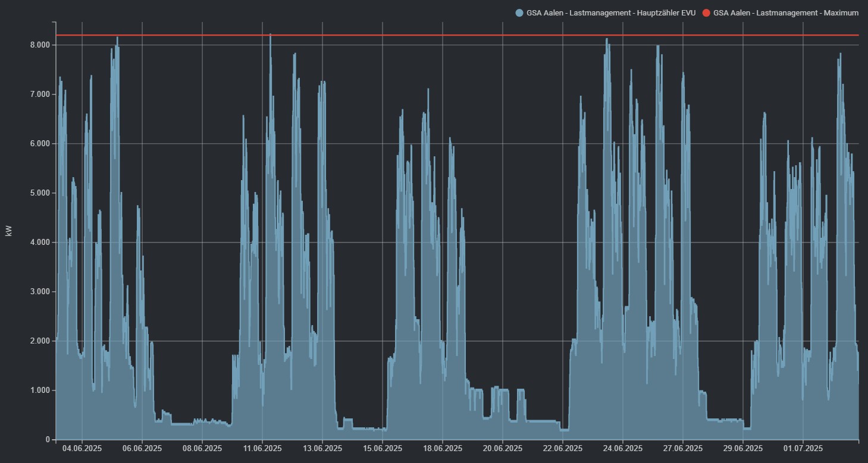Select the 18.06.2025 date tick label
Image resolution: width=868 pixels, height=463 pixels.
tap(442, 448)
